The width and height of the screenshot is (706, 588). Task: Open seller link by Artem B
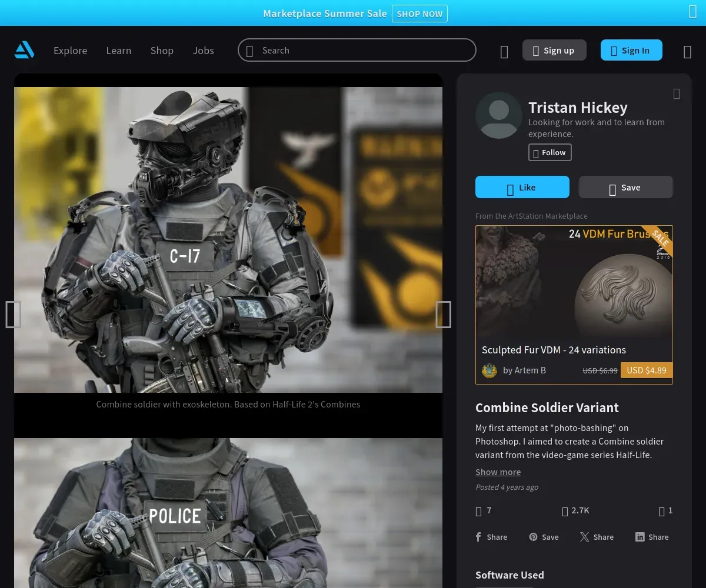click(525, 370)
